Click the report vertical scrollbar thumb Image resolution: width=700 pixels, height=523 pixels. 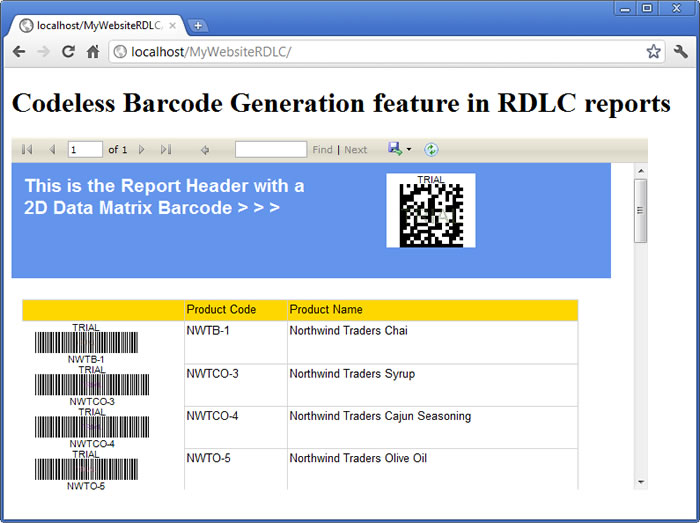641,211
